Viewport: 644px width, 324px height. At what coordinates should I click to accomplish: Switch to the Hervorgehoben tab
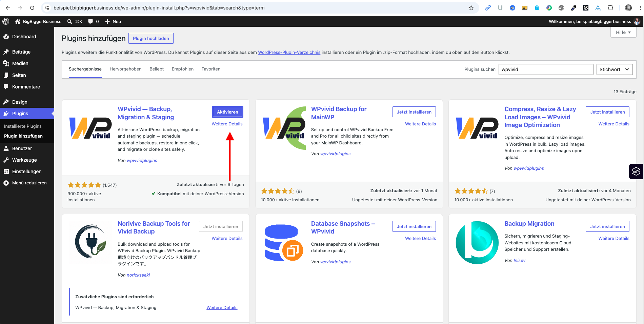click(x=125, y=69)
